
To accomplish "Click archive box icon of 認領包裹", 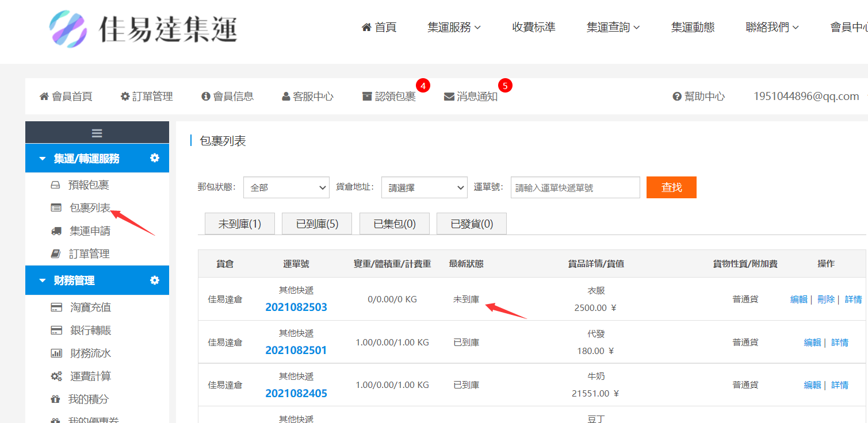I will click(x=367, y=97).
